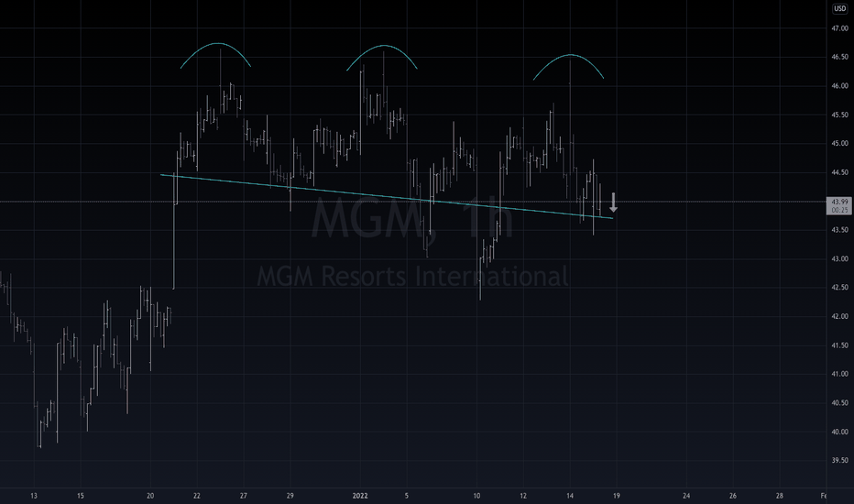This screenshot has height=504, width=854.
Task: Click the 40.50 price axis label
Action: coord(839,402)
